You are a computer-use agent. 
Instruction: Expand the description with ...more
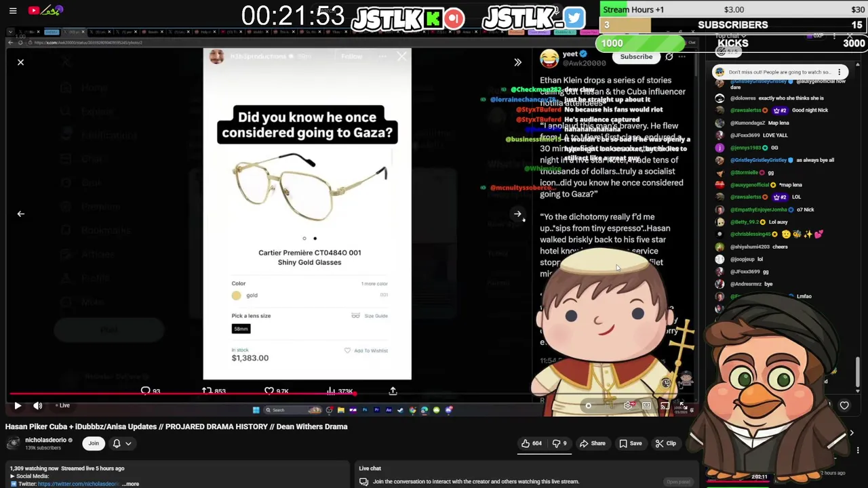tap(131, 484)
